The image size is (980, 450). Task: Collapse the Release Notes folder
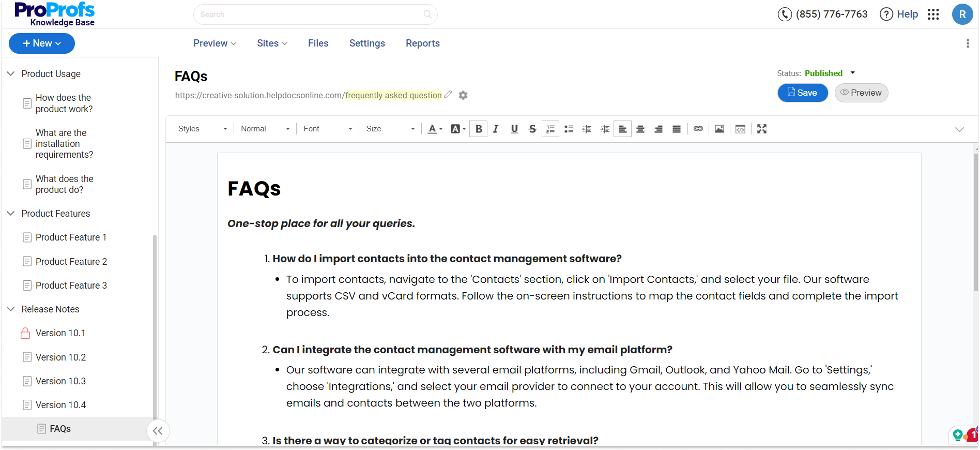click(10, 309)
